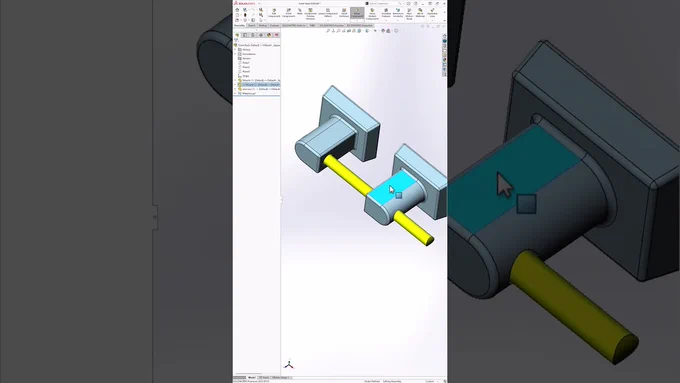
Task: Open the Component Preview Window tool
Action: click(x=311, y=14)
